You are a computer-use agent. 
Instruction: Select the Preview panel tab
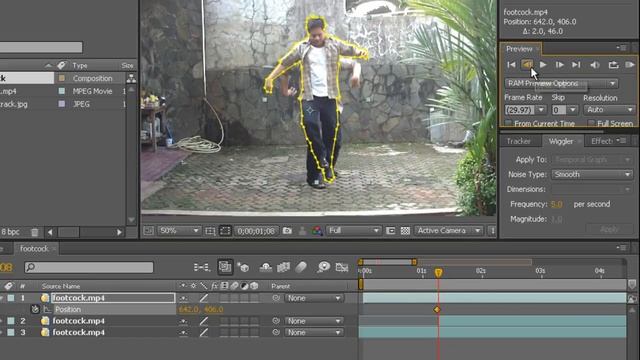click(519, 49)
